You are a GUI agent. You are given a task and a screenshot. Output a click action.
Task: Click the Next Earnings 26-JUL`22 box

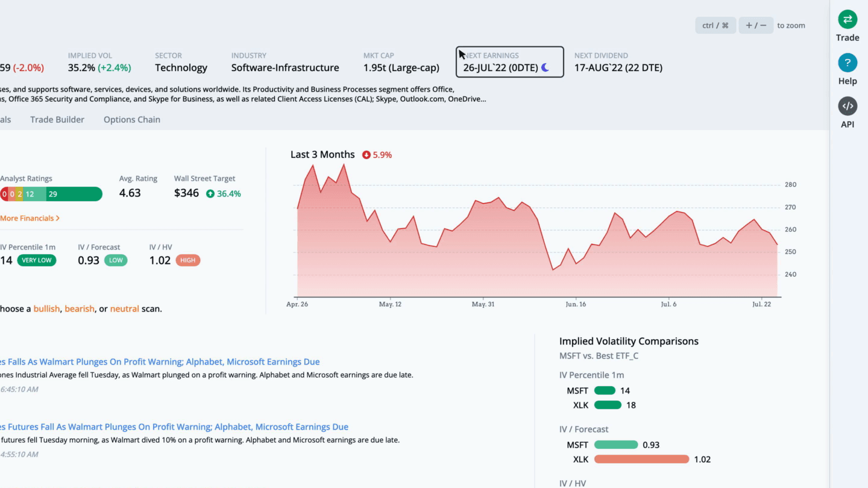510,62
